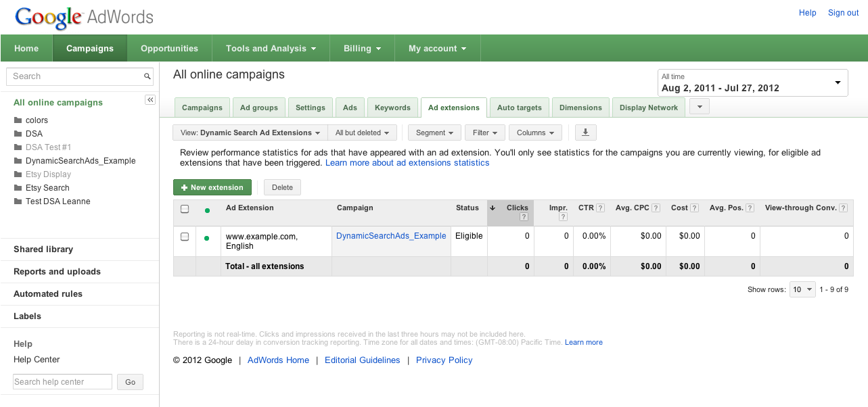Open the Opportunities tab

coord(169,49)
